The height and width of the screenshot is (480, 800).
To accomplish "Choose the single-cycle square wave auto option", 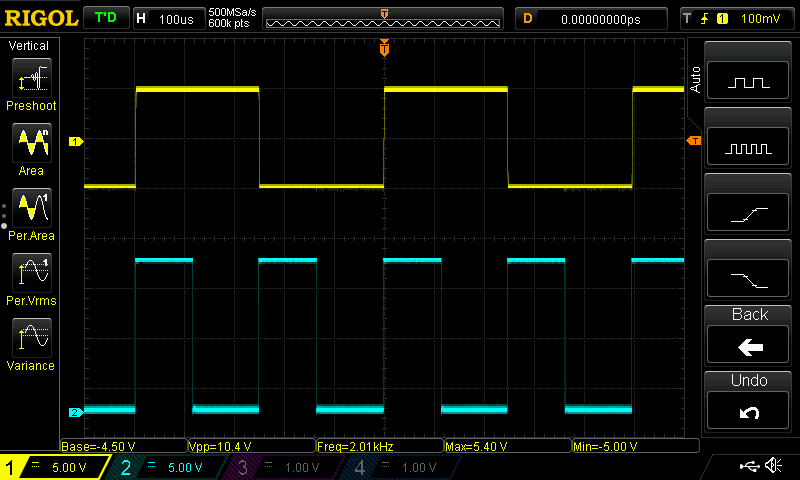I will 748,81.
